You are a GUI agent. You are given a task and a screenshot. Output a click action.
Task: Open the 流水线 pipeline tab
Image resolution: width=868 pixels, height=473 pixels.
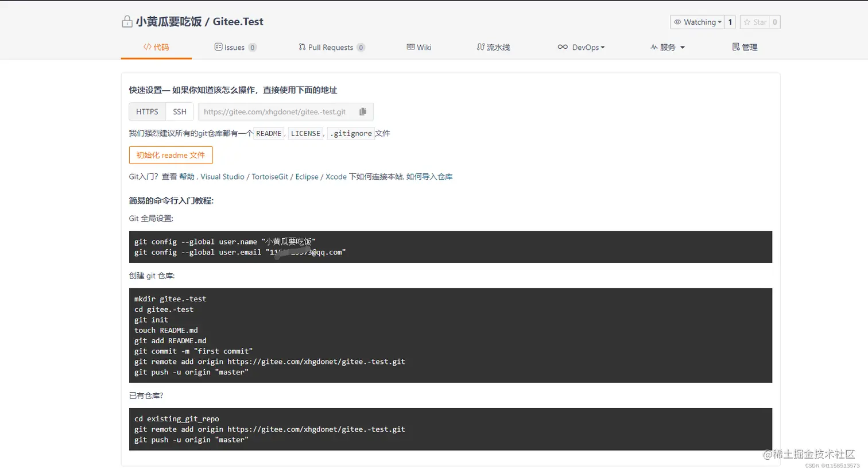pyautogui.click(x=493, y=47)
